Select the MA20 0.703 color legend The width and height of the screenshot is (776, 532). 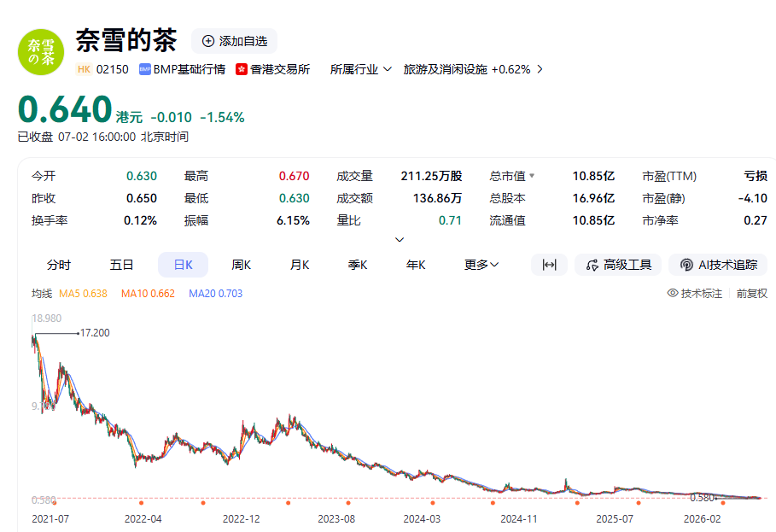coord(215,294)
